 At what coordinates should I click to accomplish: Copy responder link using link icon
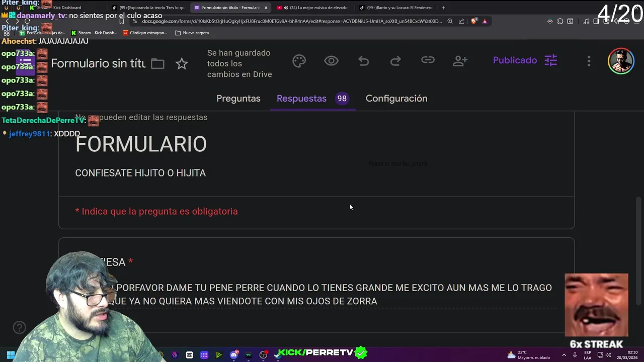pyautogui.click(x=428, y=60)
